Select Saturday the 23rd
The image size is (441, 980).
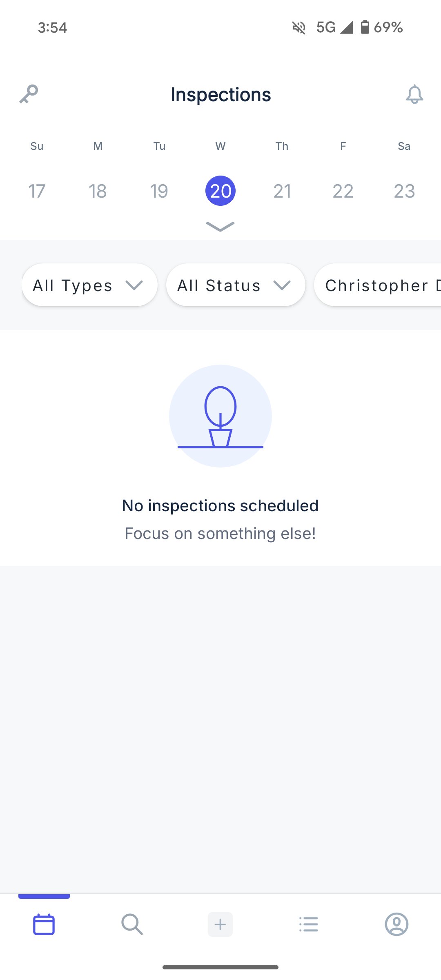pyautogui.click(x=404, y=191)
